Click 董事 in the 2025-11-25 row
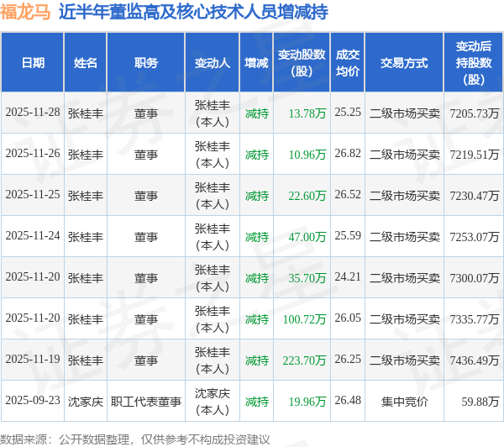 146,196
